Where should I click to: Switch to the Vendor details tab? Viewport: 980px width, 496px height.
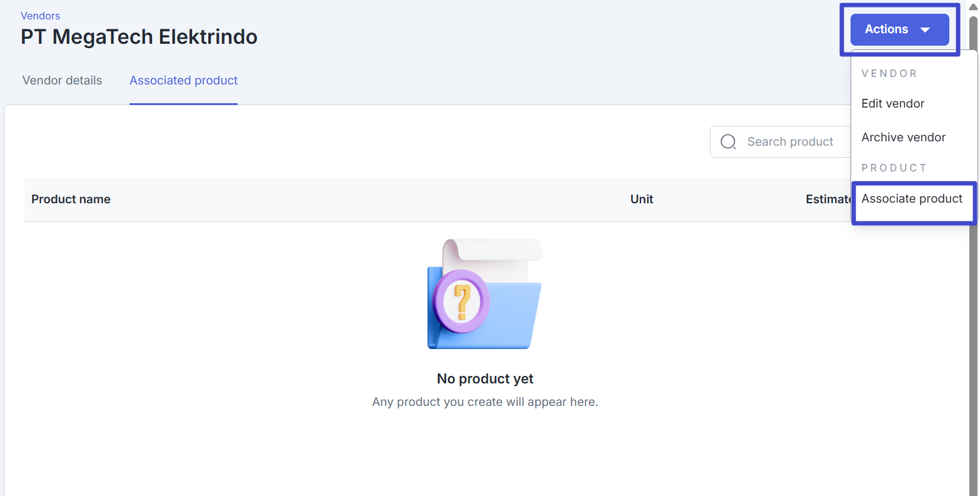click(62, 81)
